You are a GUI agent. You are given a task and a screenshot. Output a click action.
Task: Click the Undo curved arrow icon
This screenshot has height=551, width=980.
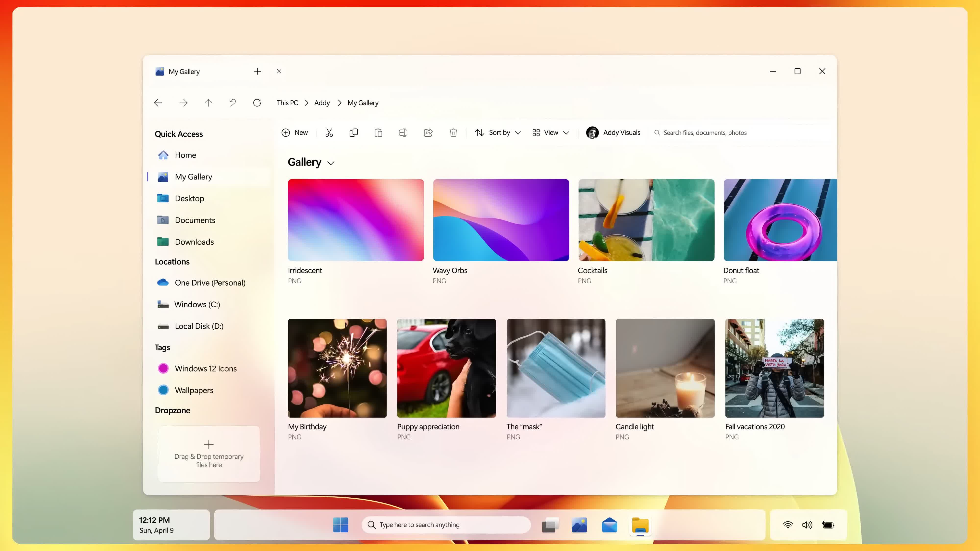coord(233,103)
